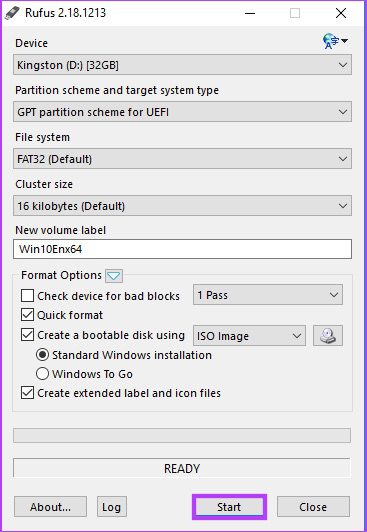Open the ISO Image type dropdown
The height and width of the screenshot is (532, 367).
tap(249, 336)
